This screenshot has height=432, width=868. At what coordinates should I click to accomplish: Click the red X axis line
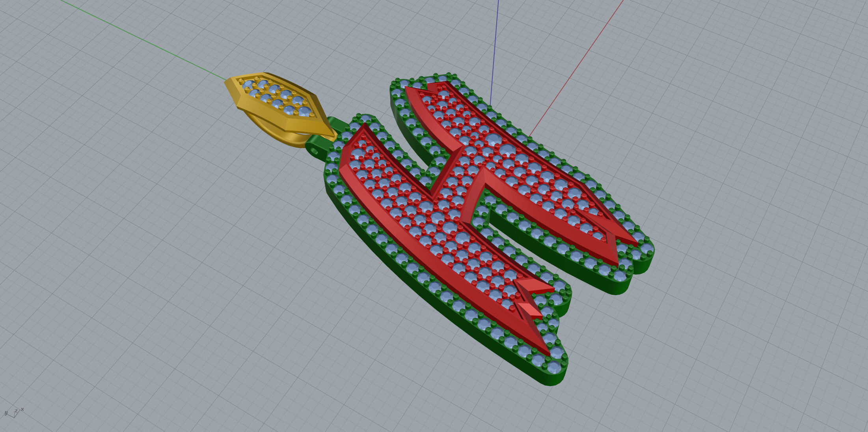(576, 69)
